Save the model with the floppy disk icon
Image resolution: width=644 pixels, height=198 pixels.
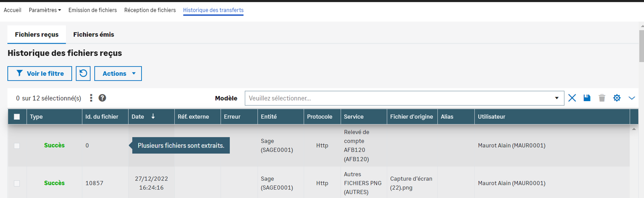tap(587, 98)
